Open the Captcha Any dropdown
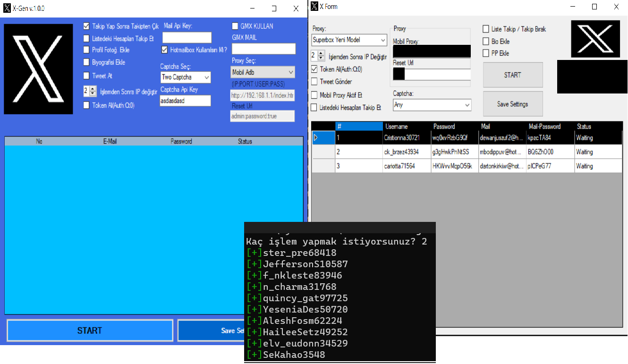Screen dimensions: 628x364 pyautogui.click(x=432, y=105)
